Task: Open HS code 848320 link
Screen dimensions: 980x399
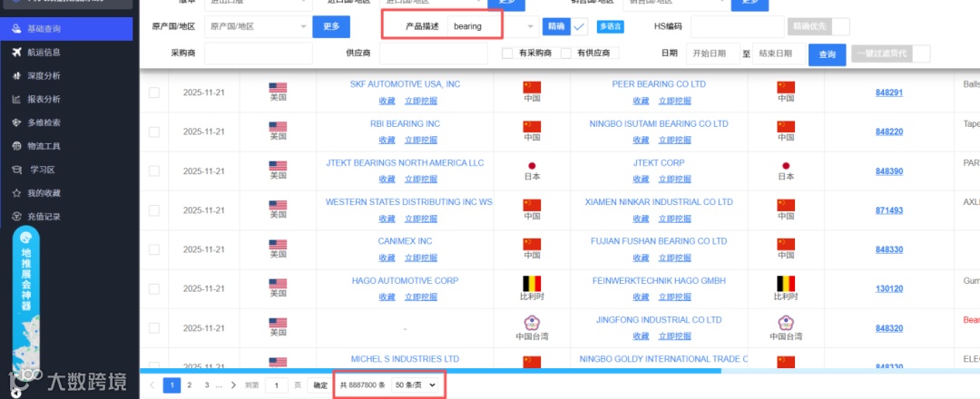Action: [x=888, y=328]
